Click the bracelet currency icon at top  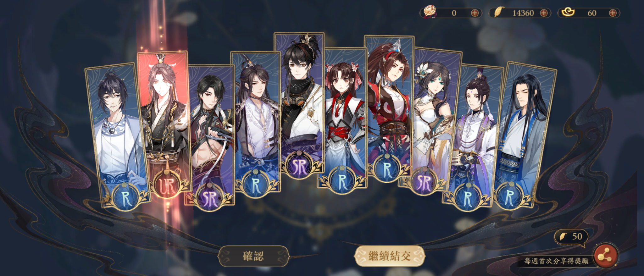429,12
